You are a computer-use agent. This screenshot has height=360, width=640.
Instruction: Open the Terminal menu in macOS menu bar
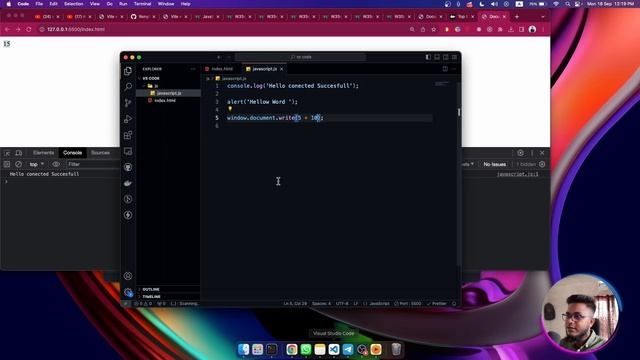click(x=142, y=4)
